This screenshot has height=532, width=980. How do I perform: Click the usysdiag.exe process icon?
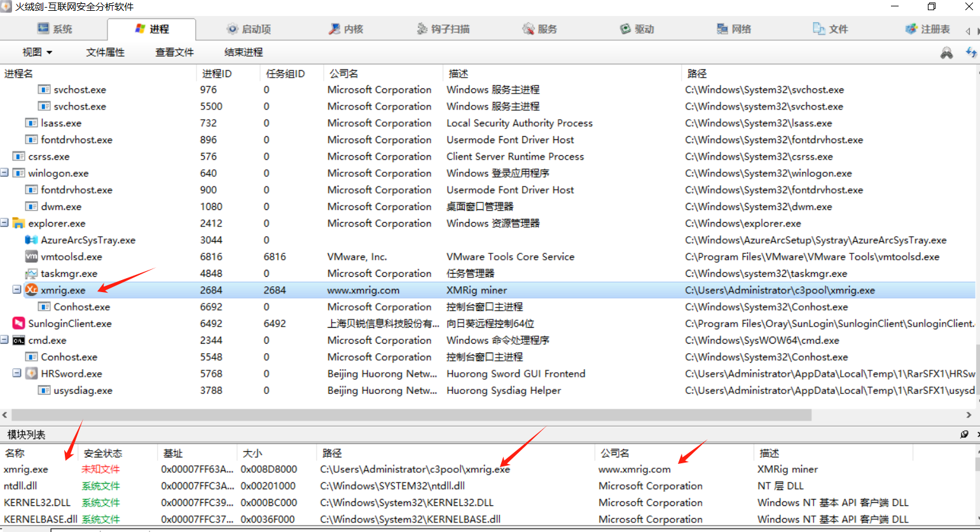click(44, 390)
